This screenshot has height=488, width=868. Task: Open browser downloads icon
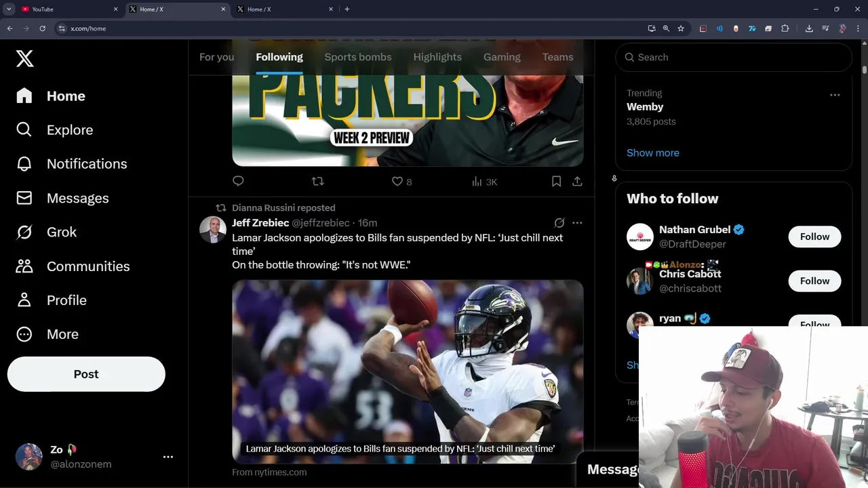pos(809,28)
